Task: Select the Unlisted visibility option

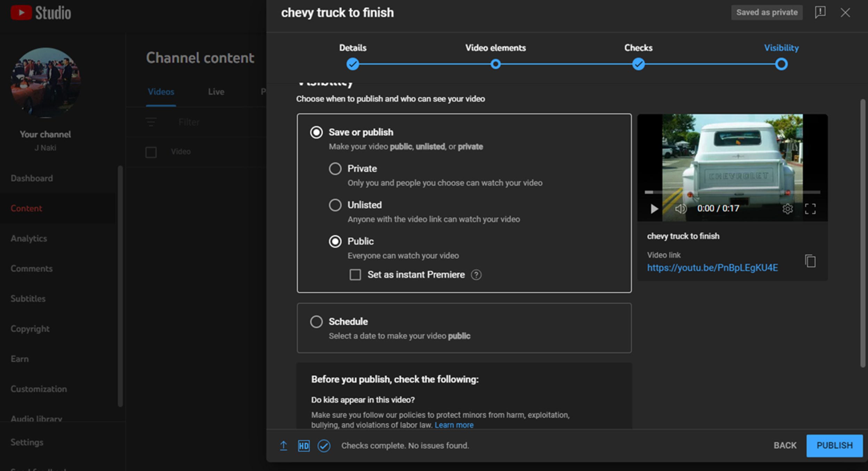Action: point(335,205)
